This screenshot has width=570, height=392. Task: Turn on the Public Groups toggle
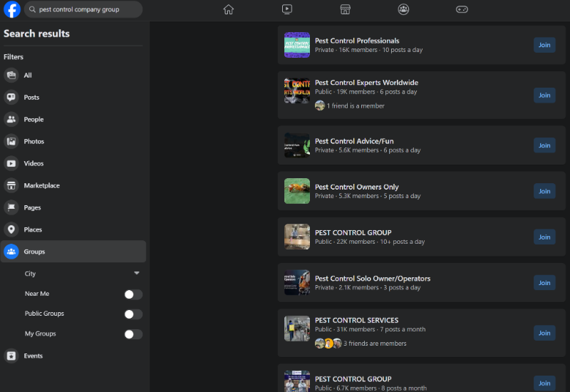pos(133,314)
